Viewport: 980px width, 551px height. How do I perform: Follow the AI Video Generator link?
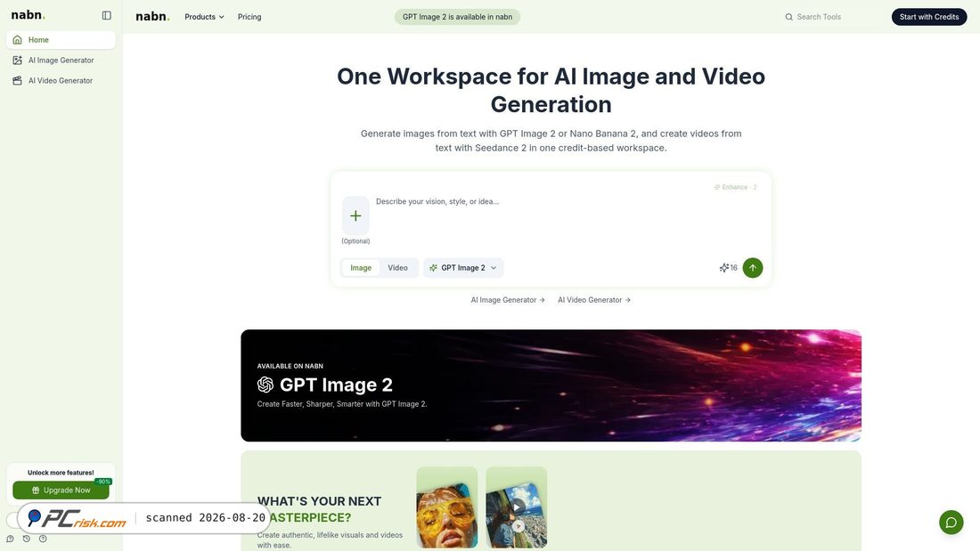pos(593,300)
